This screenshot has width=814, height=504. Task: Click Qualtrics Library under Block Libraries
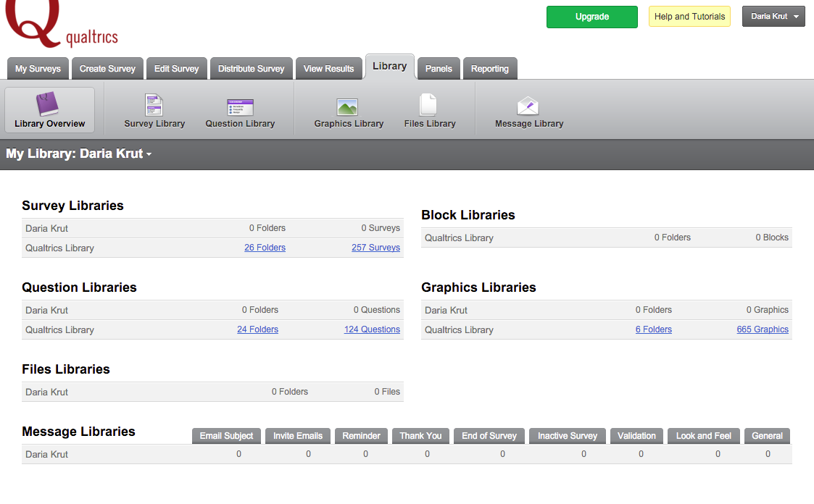coord(459,238)
